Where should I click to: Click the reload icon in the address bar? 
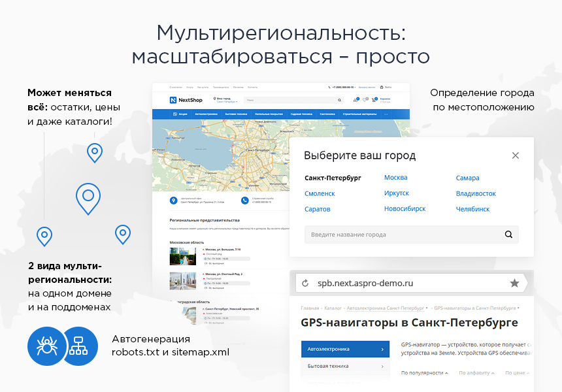[x=304, y=282]
